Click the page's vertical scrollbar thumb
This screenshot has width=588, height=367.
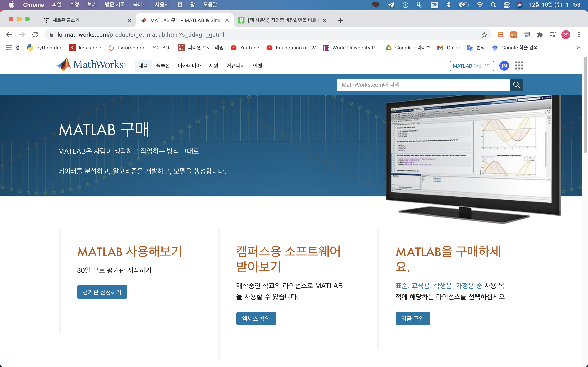point(585,104)
